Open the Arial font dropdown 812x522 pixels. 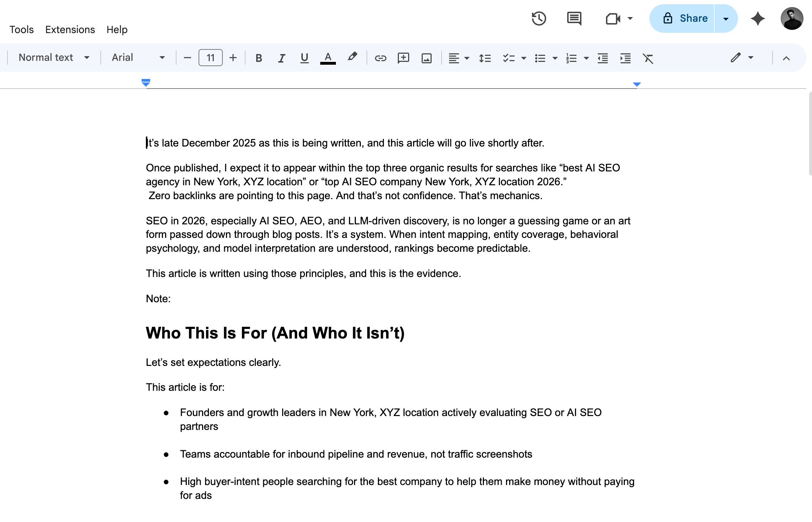click(138, 58)
